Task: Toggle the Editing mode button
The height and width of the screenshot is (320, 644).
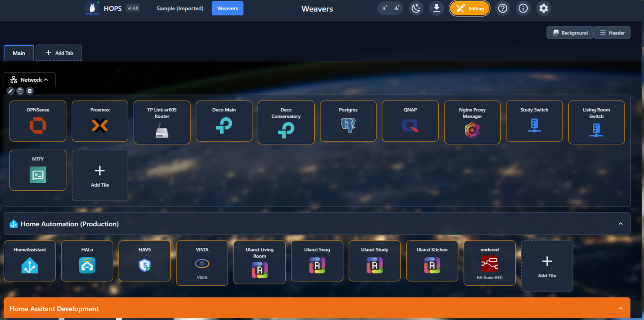Action: 470,8
